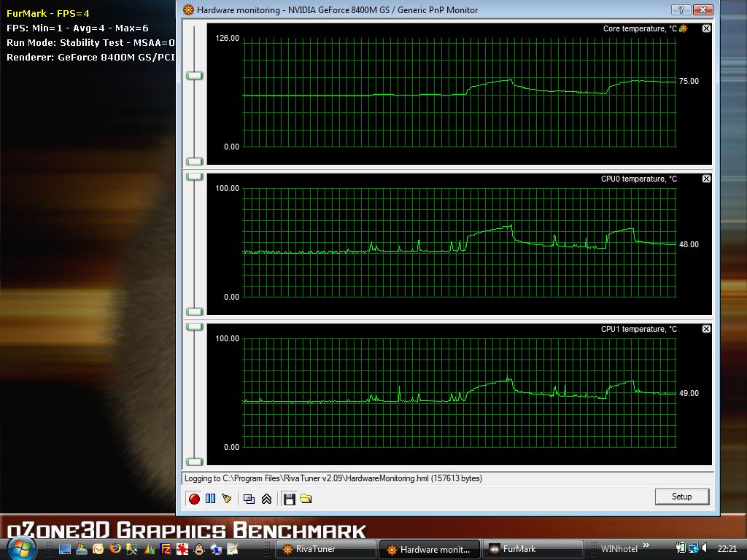
Task: Open the Setup dialog
Action: 682,497
